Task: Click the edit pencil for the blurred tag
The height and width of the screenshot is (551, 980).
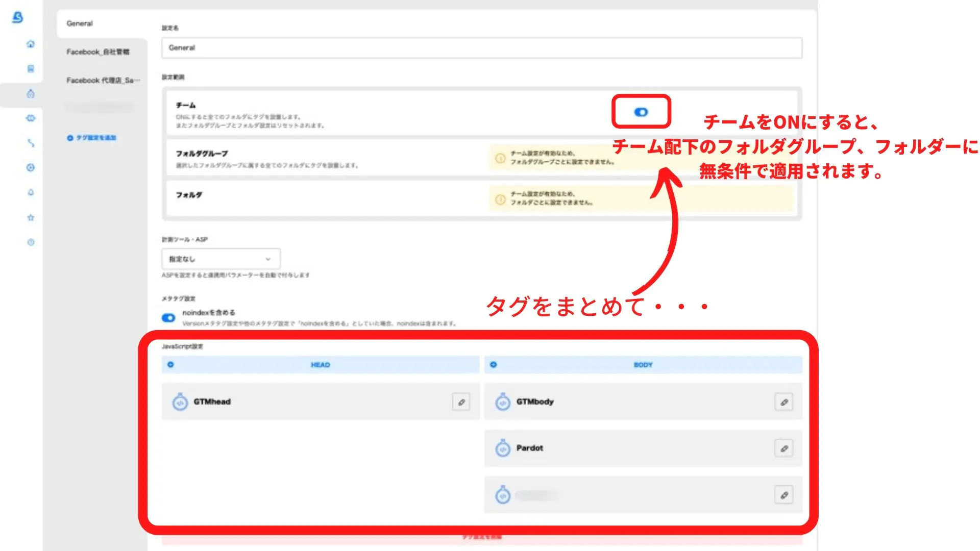Action: point(784,495)
